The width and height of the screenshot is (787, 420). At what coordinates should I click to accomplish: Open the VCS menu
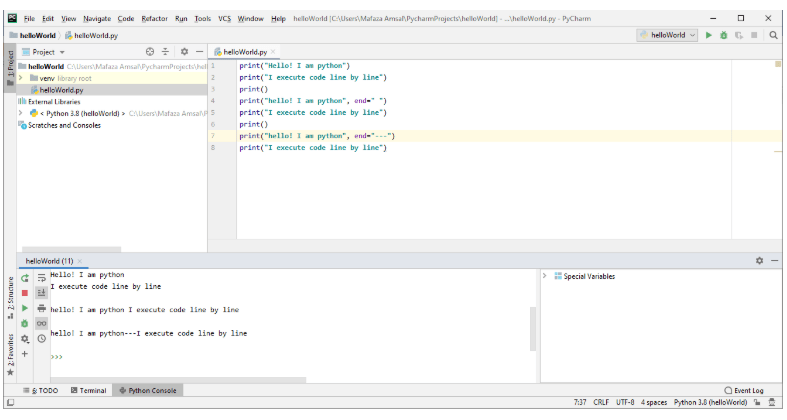pyautogui.click(x=224, y=19)
